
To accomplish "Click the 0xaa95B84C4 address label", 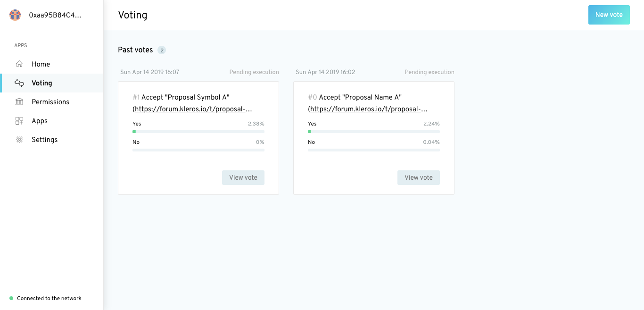I will click(55, 15).
